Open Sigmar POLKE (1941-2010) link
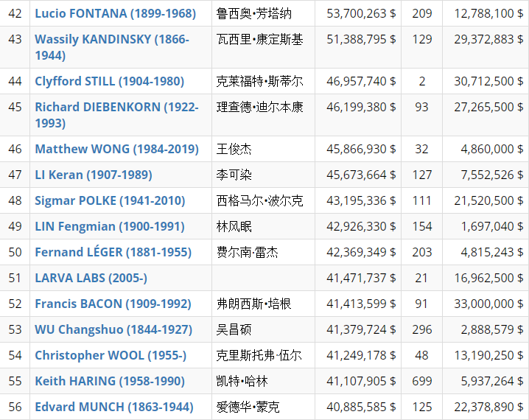The width and height of the screenshot is (529, 420). tap(110, 200)
